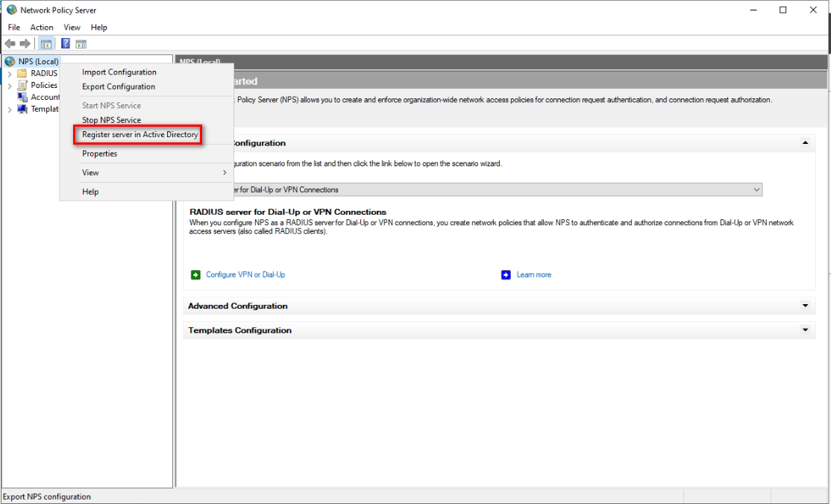This screenshot has height=504, width=831.
Task: Click the blue Learn more arrow icon
Action: (506, 275)
